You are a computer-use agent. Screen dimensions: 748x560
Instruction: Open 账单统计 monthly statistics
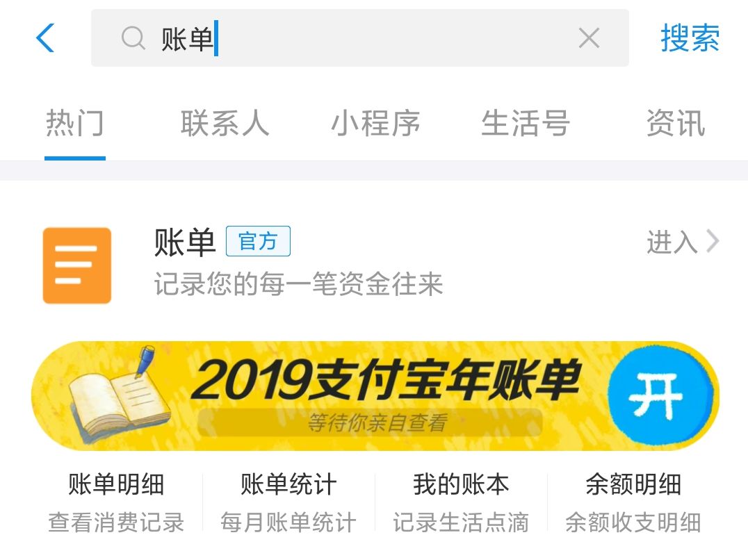click(288, 502)
